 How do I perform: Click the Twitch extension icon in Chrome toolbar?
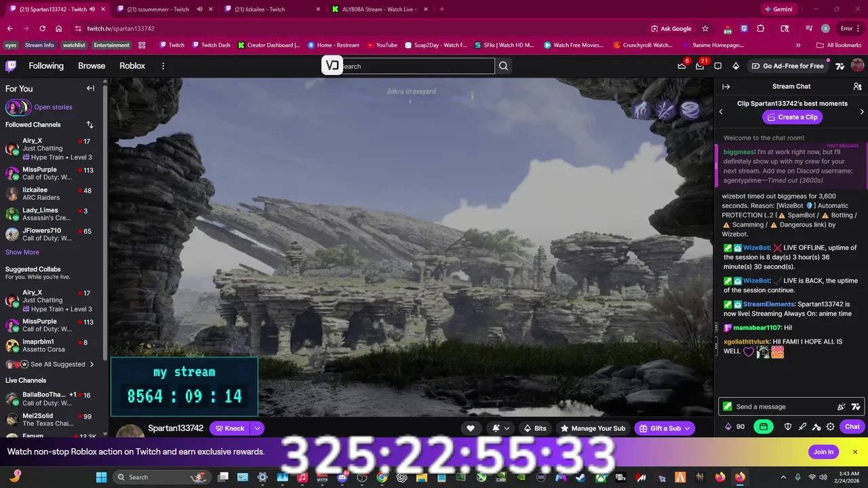pos(744,28)
